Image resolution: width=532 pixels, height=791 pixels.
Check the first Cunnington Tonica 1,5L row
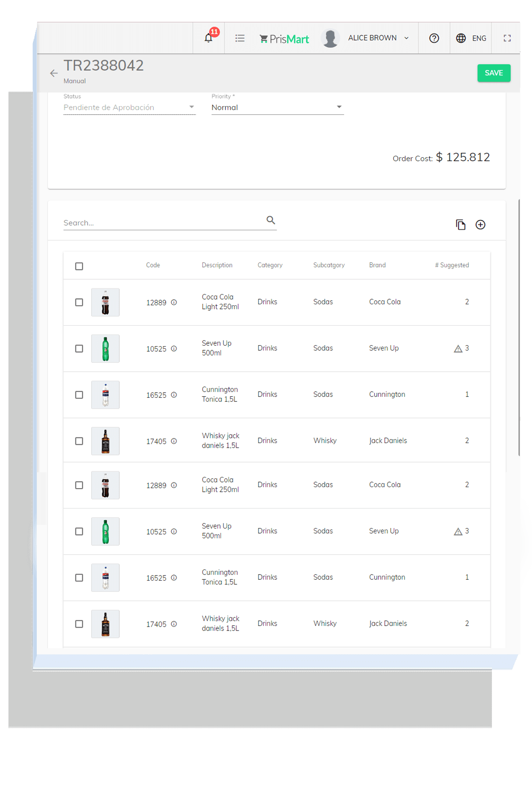click(79, 395)
